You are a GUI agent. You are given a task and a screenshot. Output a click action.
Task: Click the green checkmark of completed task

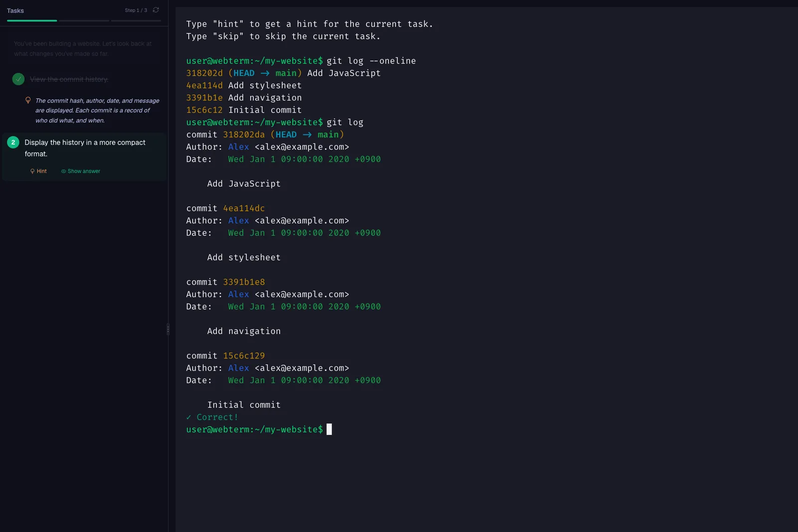18,79
